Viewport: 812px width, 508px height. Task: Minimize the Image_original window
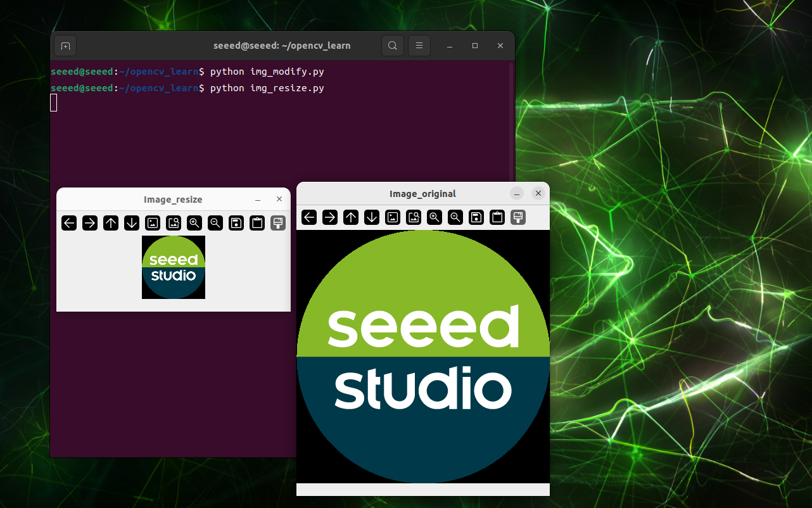point(517,194)
